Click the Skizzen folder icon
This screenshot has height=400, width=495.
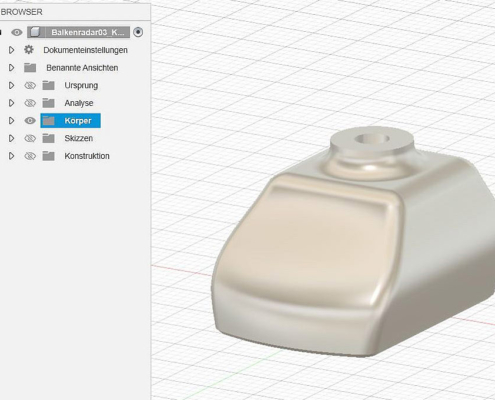tap(48, 138)
